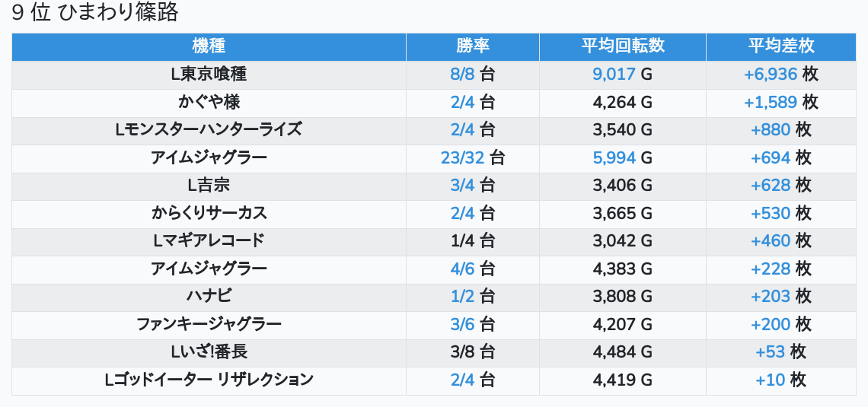Click the 勝率 column header
Screen dimensions: 868x407
472,46
